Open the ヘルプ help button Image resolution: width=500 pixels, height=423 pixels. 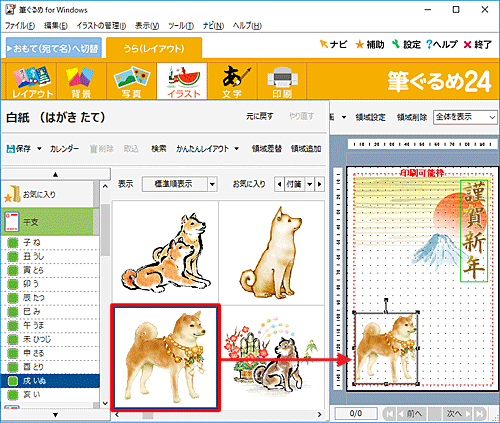pyautogui.click(x=442, y=44)
